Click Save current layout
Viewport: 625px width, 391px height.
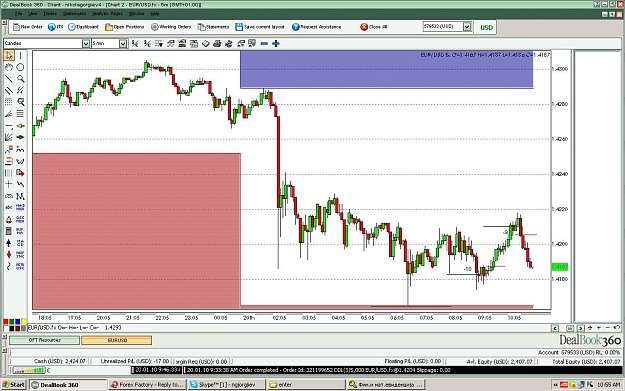click(x=260, y=27)
